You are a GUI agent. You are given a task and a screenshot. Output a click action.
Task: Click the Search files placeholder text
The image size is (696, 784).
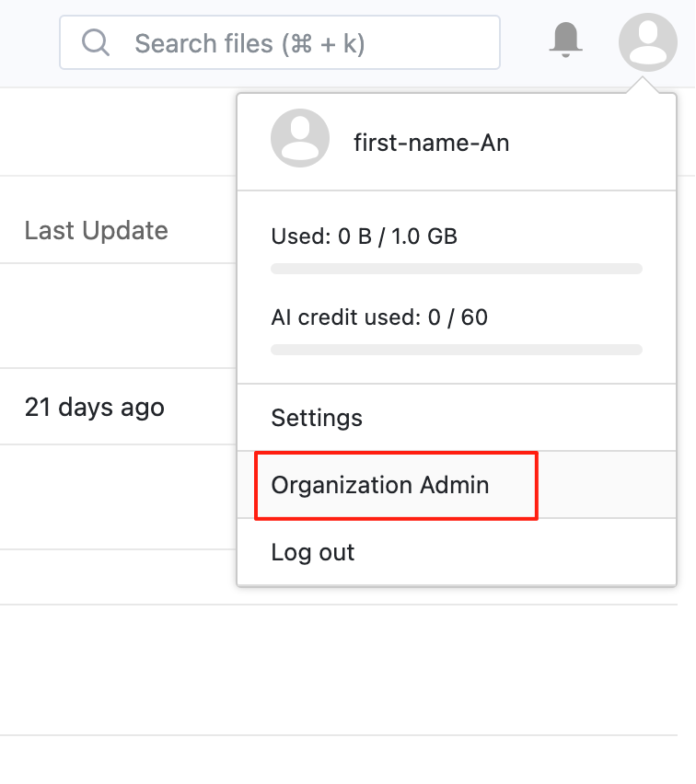coord(249,43)
